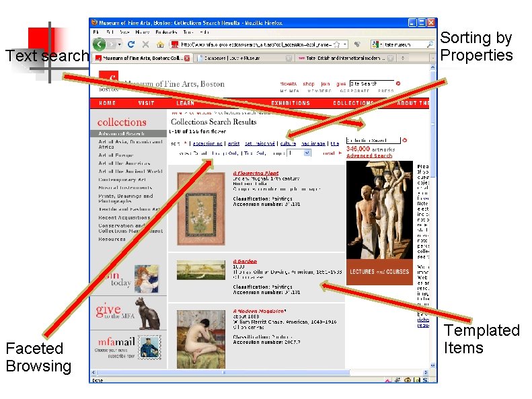
Task: Click the Stop loading X icon
Action: [x=145, y=44]
